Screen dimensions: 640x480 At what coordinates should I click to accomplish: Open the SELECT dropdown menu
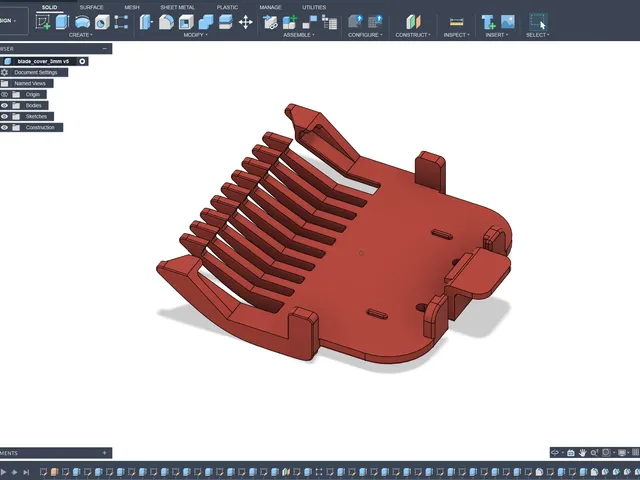pyautogui.click(x=538, y=35)
